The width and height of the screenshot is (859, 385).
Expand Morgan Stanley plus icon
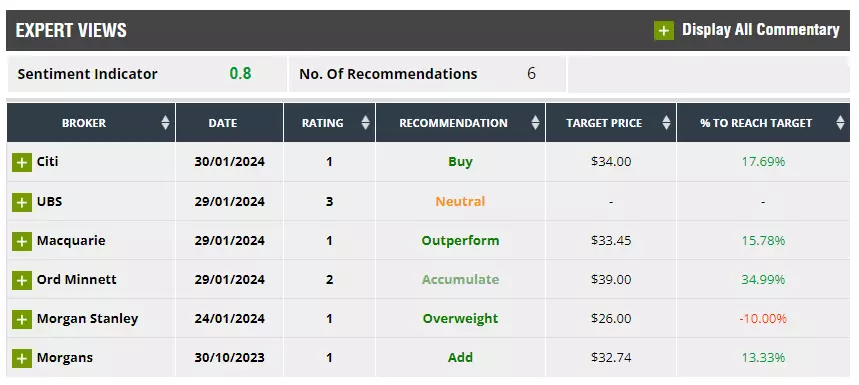(22, 319)
